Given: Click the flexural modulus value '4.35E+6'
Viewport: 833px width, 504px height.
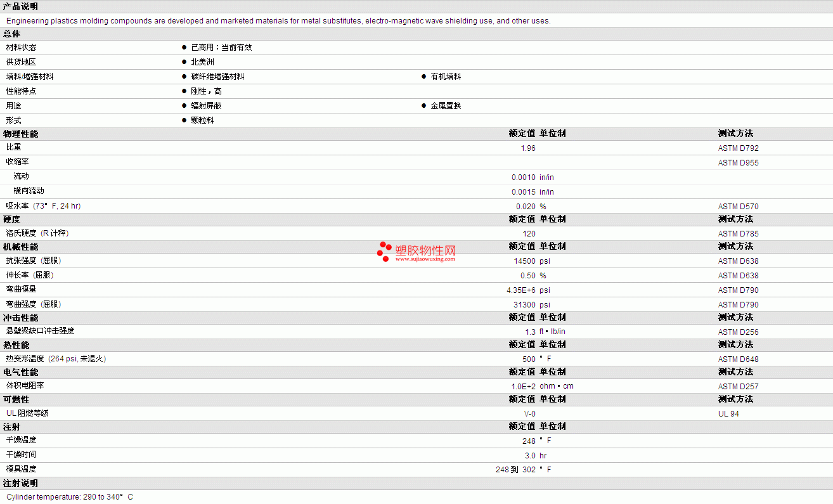Looking at the screenshot, I should [521, 290].
